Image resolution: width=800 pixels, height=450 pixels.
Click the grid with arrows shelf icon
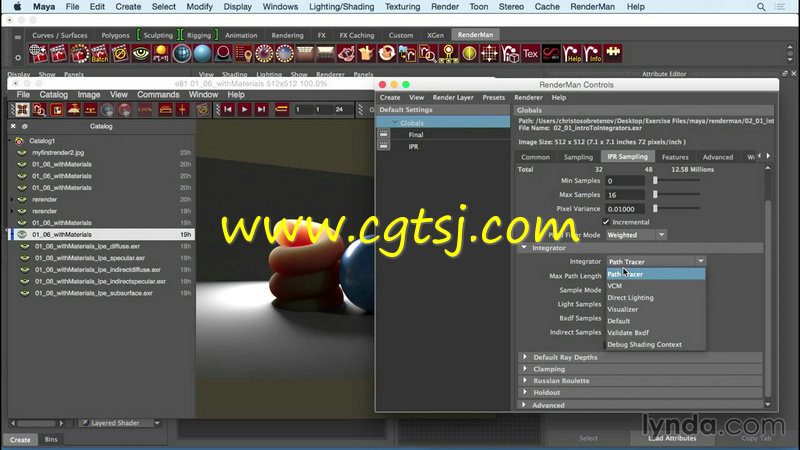coord(489,54)
